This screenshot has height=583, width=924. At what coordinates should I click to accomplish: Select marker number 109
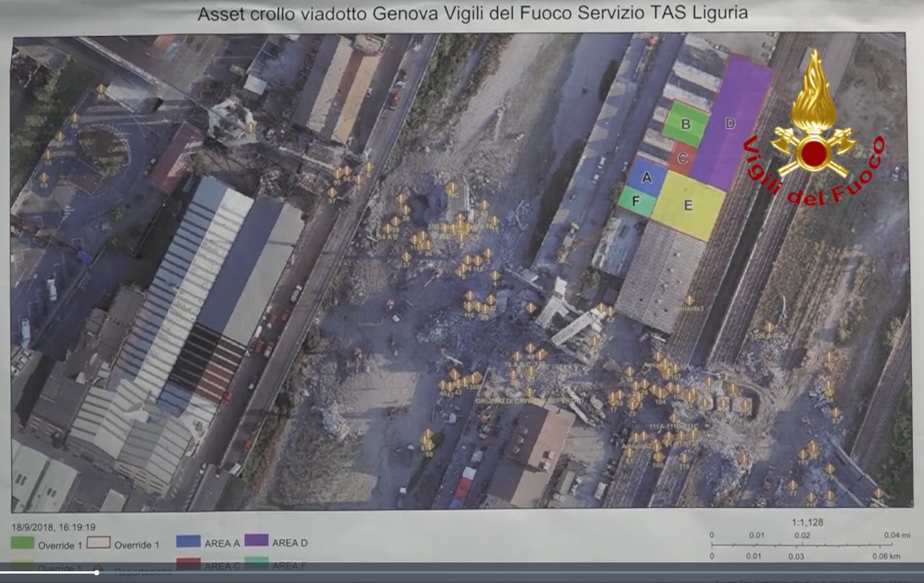(829, 358)
